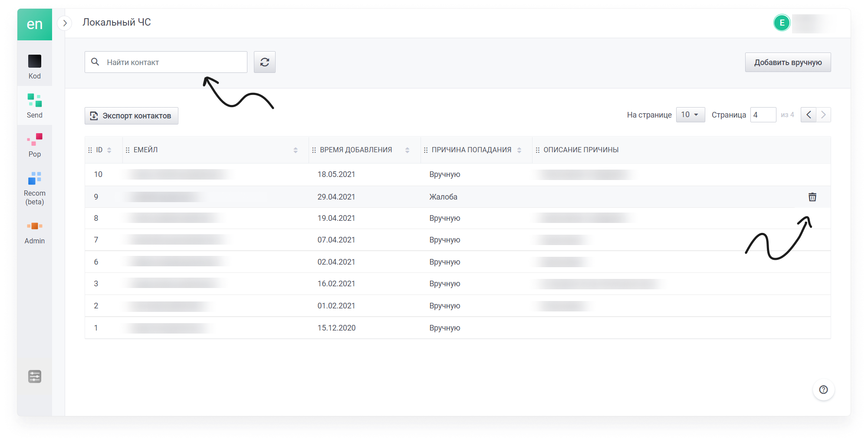Click the search magnifier icon
The width and height of the screenshot is (868, 442).
[95, 62]
